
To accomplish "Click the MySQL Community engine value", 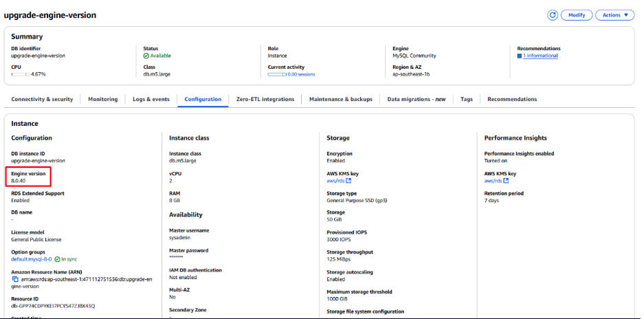I will click(x=414, y=56).
